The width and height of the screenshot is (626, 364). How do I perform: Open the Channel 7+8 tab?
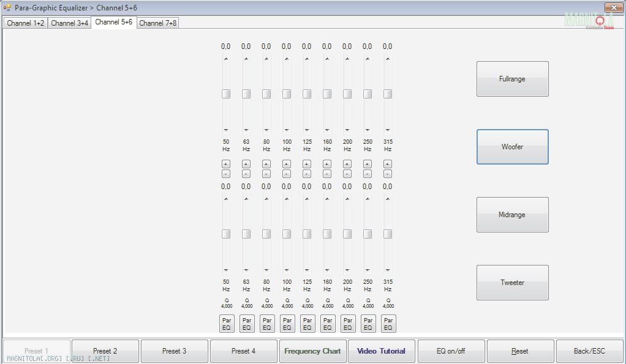pos(157,23)
